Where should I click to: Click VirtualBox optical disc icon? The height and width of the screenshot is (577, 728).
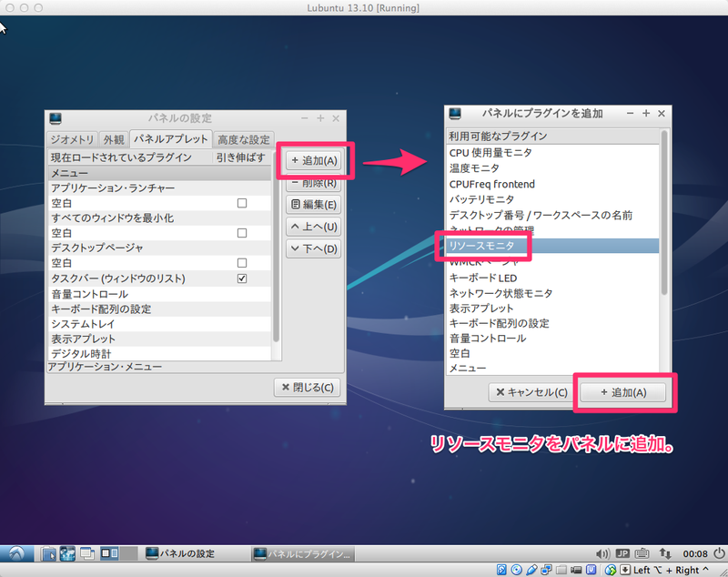(516, 570)
